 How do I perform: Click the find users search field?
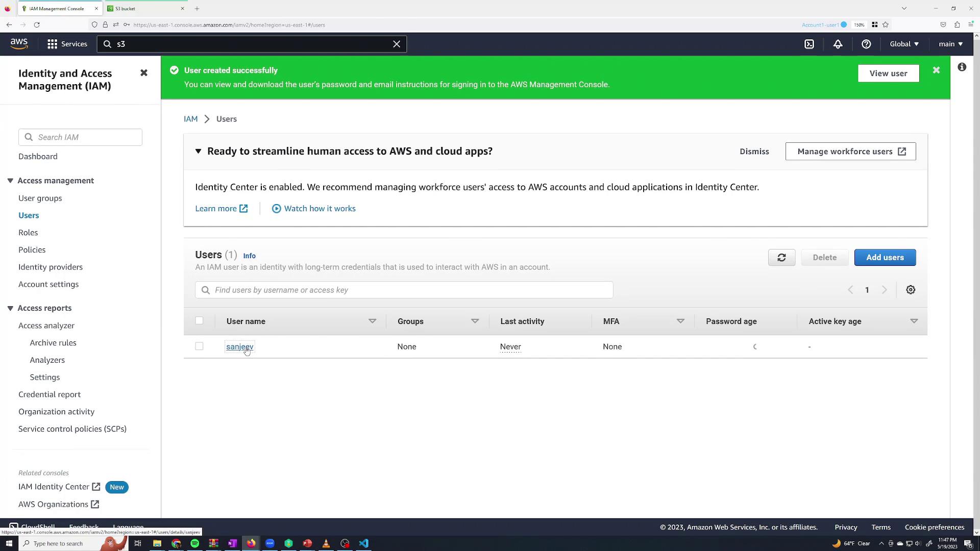[x=403, y=290]
